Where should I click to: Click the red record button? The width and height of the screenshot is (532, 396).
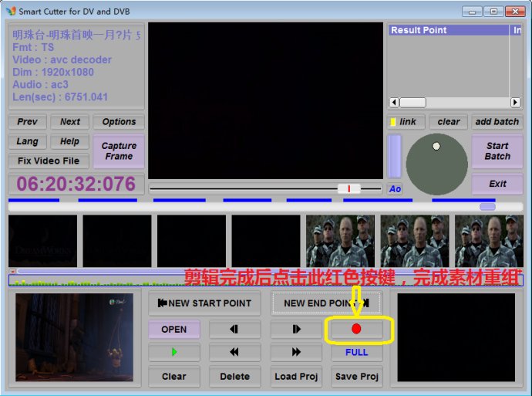pyautogui.click(x=356, y=329)
